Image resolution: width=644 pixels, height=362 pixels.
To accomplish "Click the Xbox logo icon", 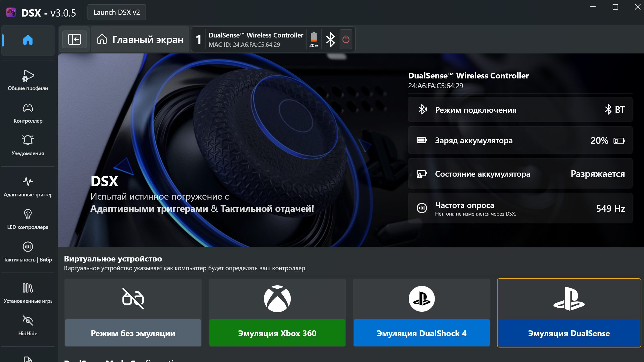I will pyautogui.click(x=277, y=299).
